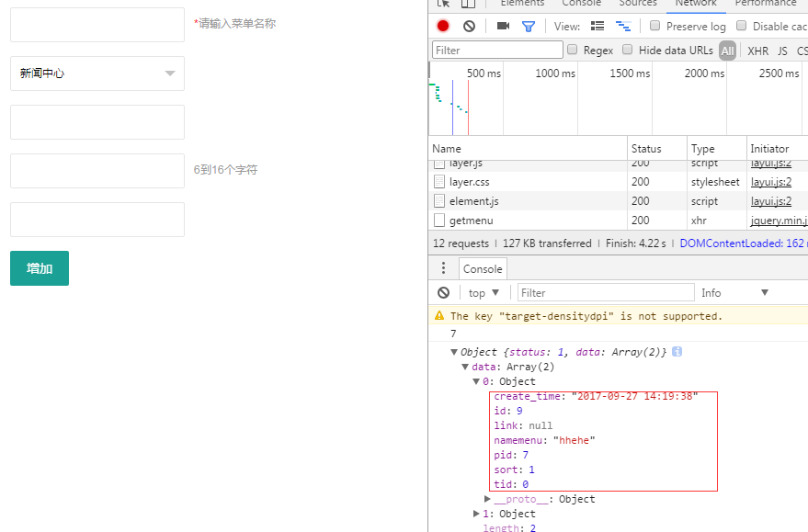Click the capture screenshots camera icon

[503, 26]
